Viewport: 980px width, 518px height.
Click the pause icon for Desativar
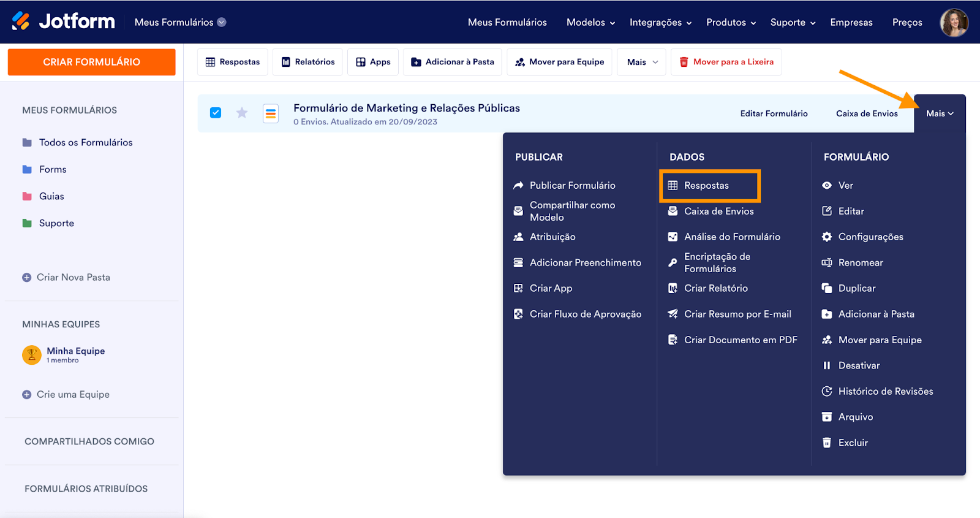827,365
